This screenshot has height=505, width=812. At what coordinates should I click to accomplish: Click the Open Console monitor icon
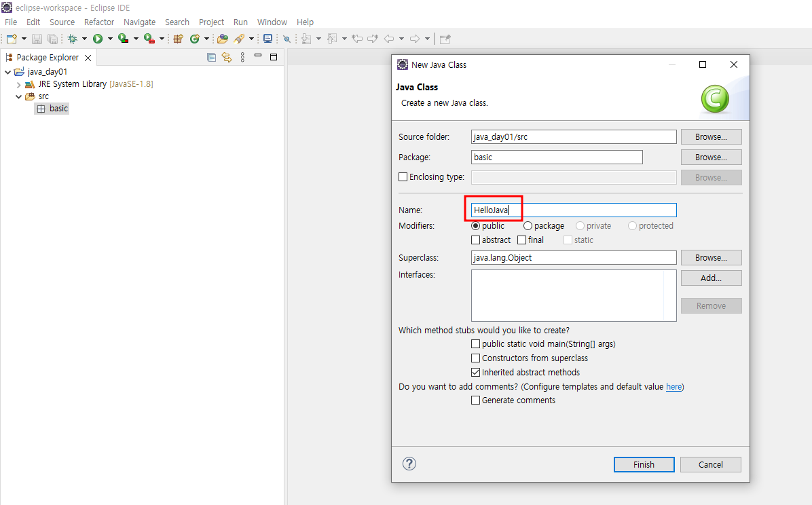tap(267, 39)
